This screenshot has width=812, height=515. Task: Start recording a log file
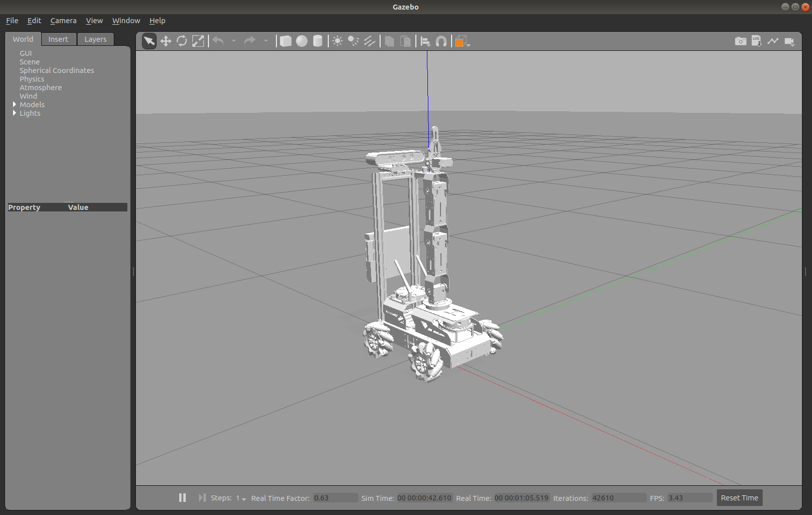[x=757, y=41]
